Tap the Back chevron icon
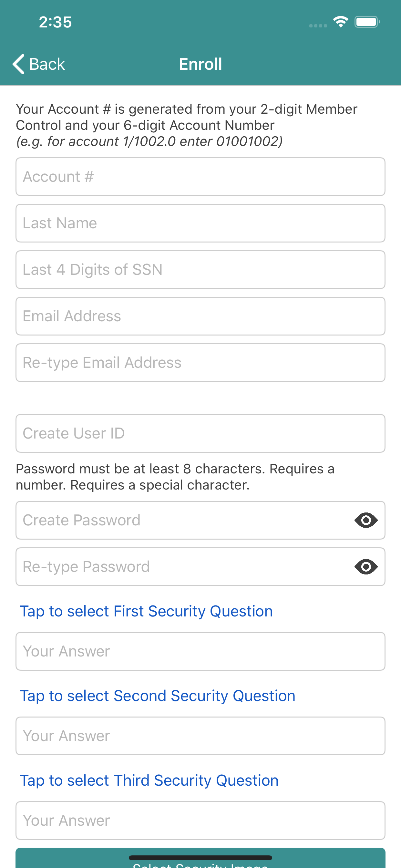Image resolution: width=401 pixels, height=868 pixels. click(18, 64)
